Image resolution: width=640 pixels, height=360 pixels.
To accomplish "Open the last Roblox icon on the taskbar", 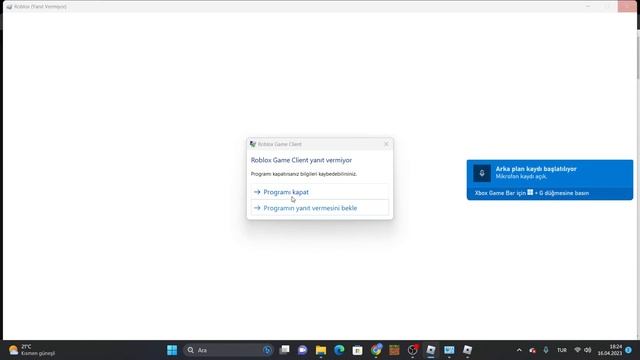I will [x=467, y=350].
